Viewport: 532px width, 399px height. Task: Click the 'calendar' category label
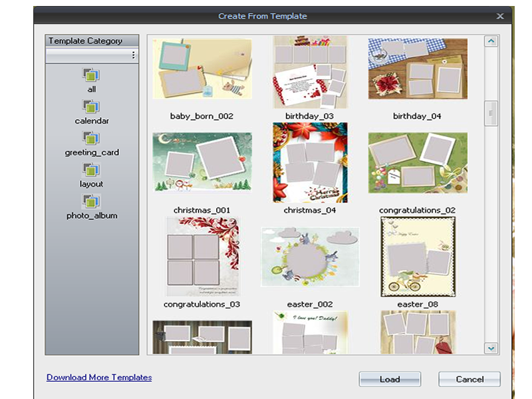(x=92, y=121)
